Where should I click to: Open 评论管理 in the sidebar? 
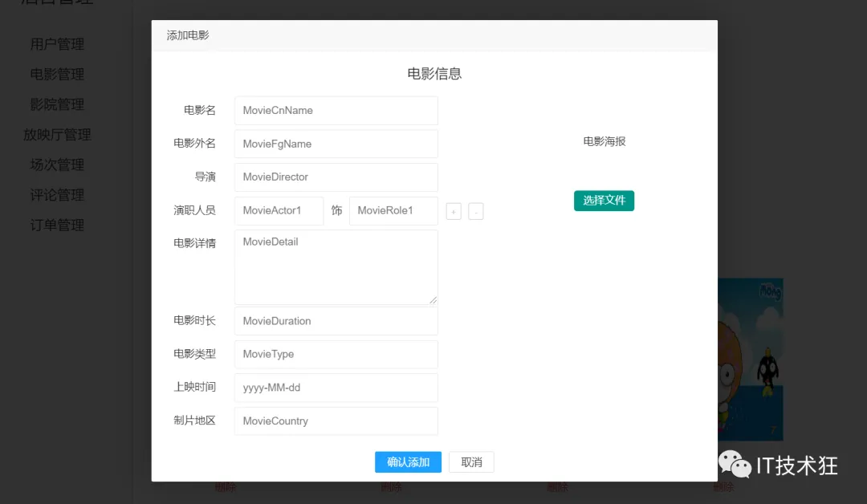point(57,194)
